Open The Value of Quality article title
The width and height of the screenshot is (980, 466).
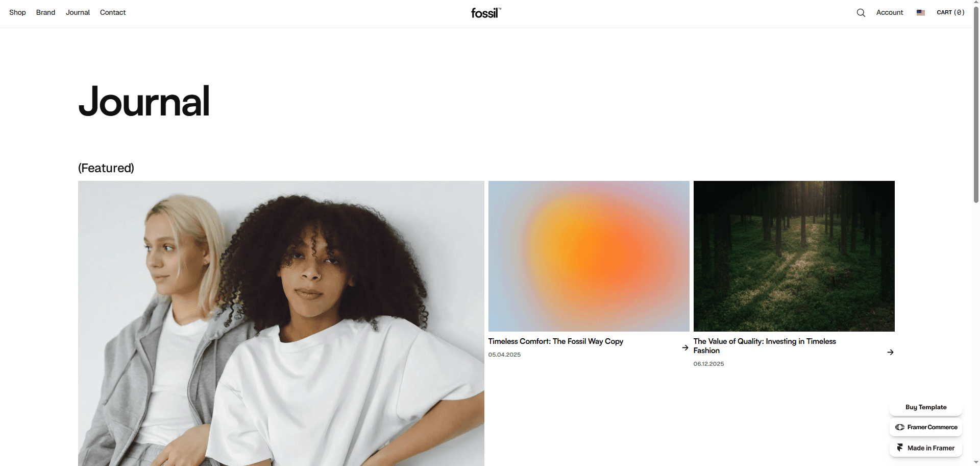(765, 346)
